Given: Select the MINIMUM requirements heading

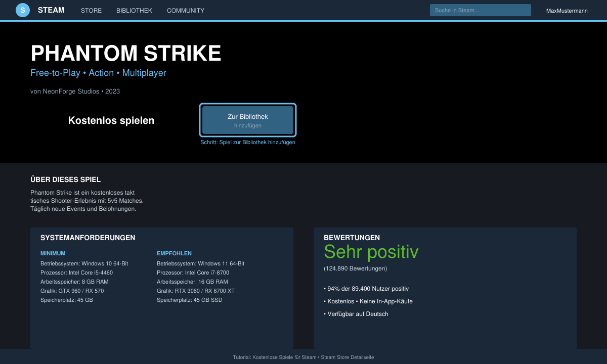Looking at the screenshot, I should [x=53, y=253].
